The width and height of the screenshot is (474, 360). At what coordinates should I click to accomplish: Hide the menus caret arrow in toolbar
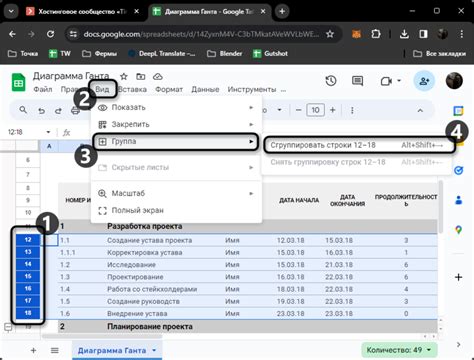click(x=420, y=110)
